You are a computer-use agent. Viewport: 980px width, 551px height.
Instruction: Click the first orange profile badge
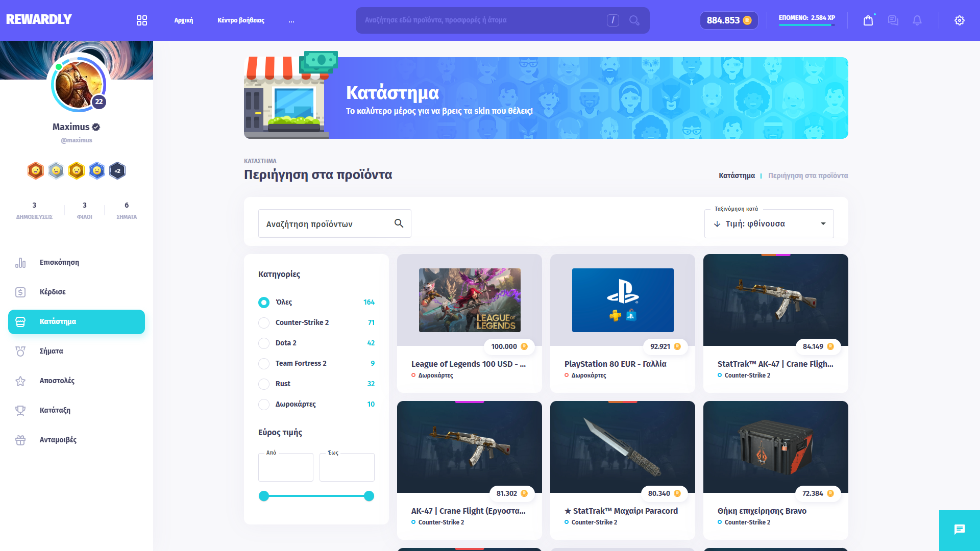coord(36,171)
